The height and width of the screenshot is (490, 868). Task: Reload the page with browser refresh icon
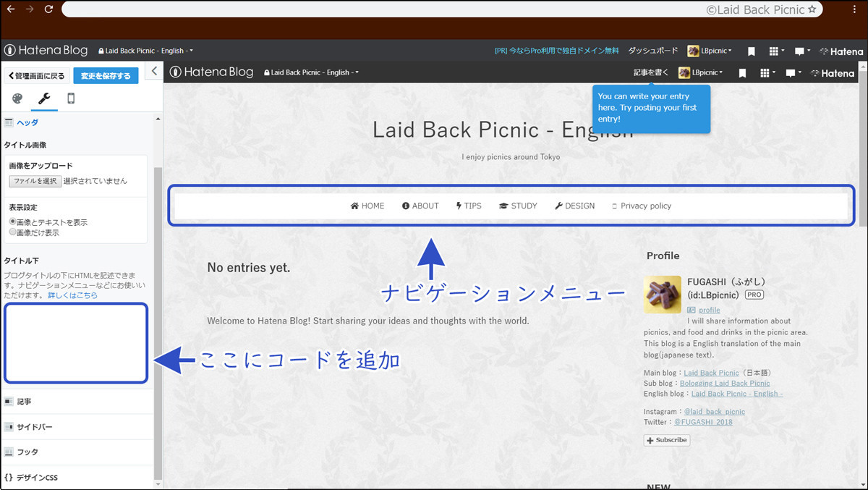[48, 9]
